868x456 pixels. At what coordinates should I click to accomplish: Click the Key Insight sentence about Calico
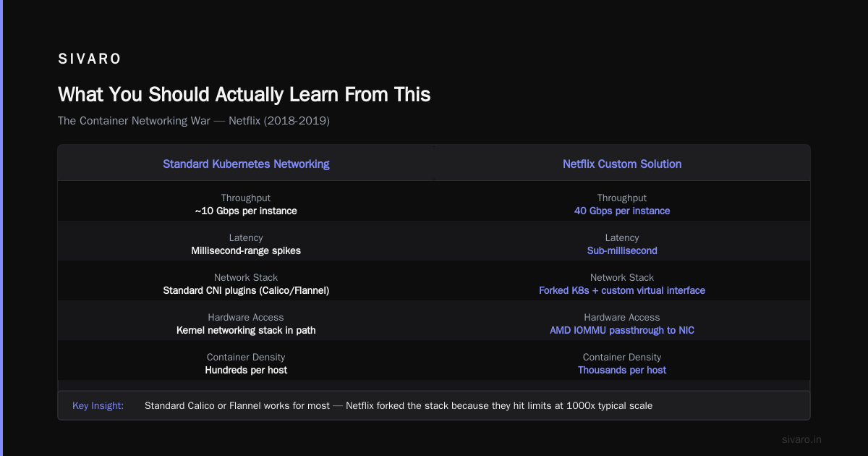pyautogui.click(x=399, y=405)
